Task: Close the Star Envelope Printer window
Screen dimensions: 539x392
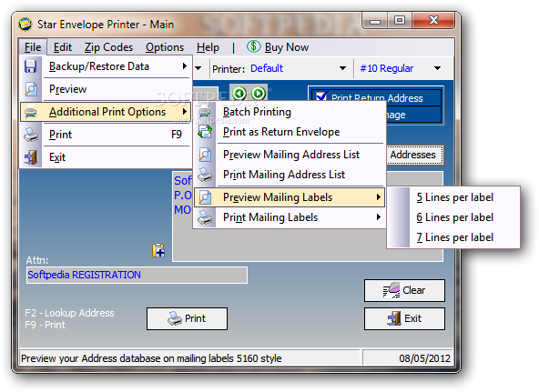Action: pos(433,21)
